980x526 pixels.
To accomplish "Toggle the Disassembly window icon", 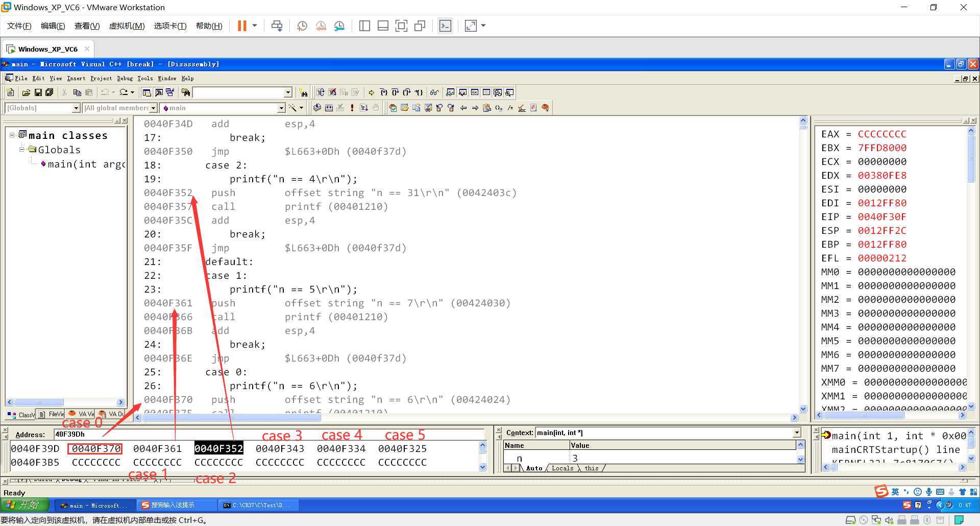I will coord(509,92).
